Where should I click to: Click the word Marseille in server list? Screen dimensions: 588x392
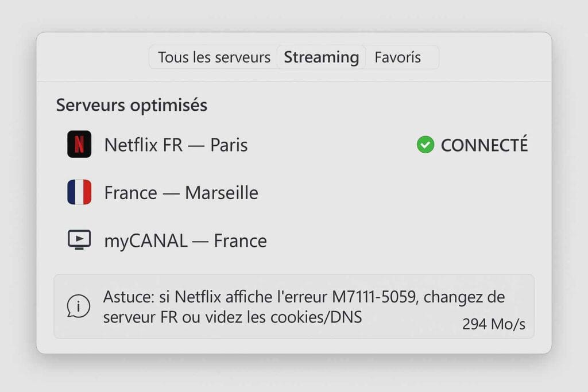tap(221, 193)
